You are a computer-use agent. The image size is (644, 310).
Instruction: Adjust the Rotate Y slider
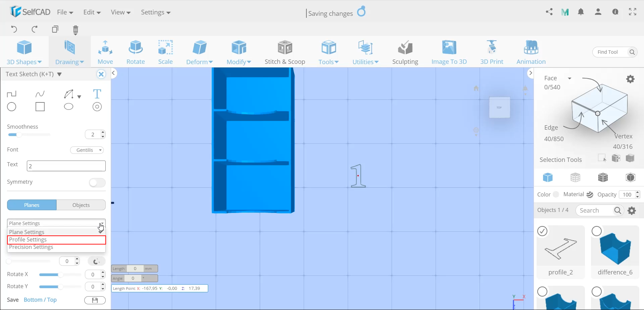point(60,287)
